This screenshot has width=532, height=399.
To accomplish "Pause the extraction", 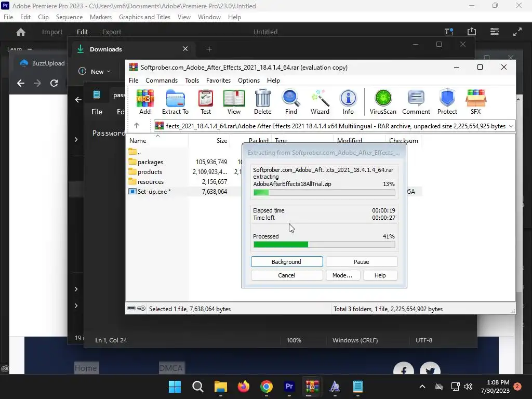I will click(362, 262).
